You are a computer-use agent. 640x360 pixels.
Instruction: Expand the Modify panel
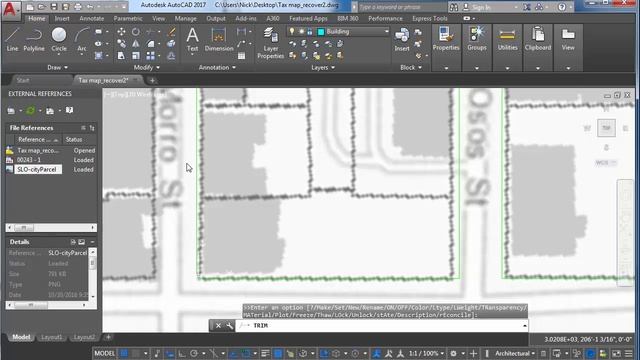point(147,67)
